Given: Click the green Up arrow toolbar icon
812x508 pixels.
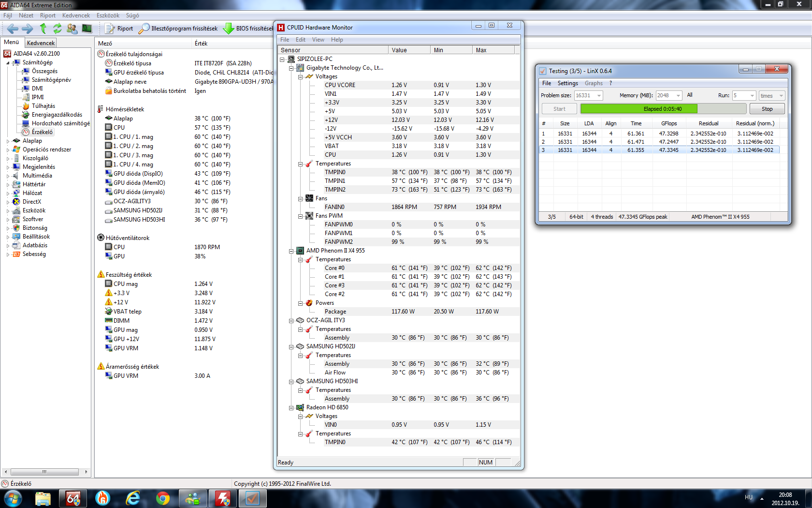Looking at the screenshot, I should (43, 29).
